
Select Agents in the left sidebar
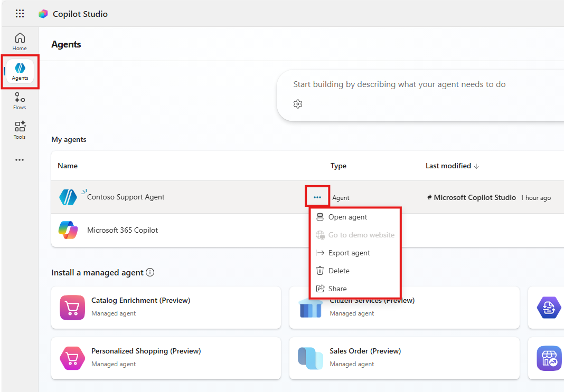pos(20,72)
